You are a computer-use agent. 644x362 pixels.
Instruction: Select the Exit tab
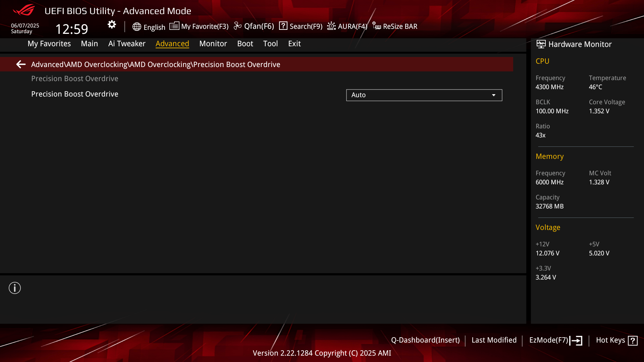point(294,44)
